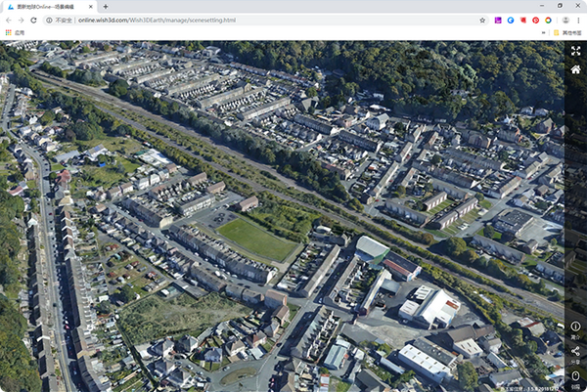The image size is (587, 392).
Task: Open a new browser tab
Action: pos(106,7)
